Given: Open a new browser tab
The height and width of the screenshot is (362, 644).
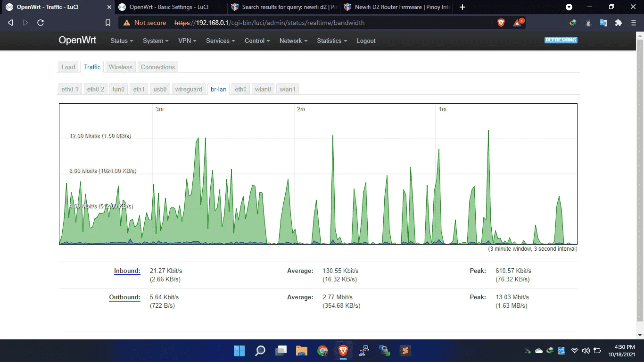Looking at the screenshot, I should tap(462, 7).
